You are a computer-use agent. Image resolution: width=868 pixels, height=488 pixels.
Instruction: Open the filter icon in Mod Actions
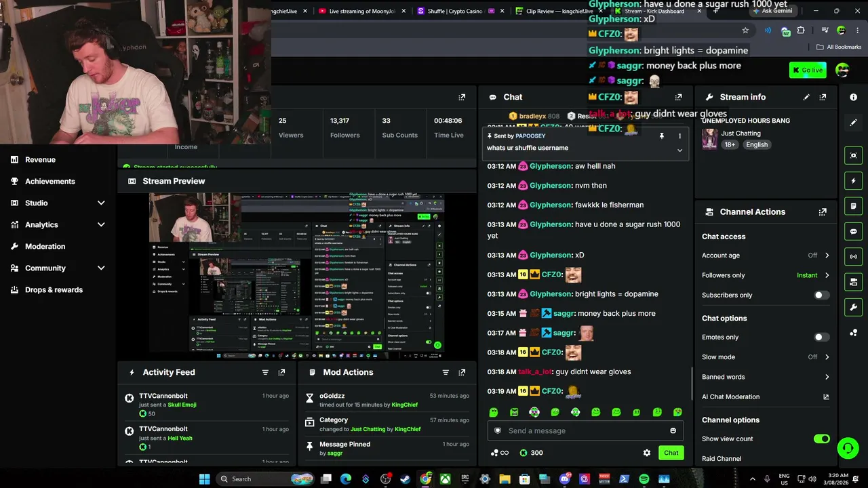446,372
